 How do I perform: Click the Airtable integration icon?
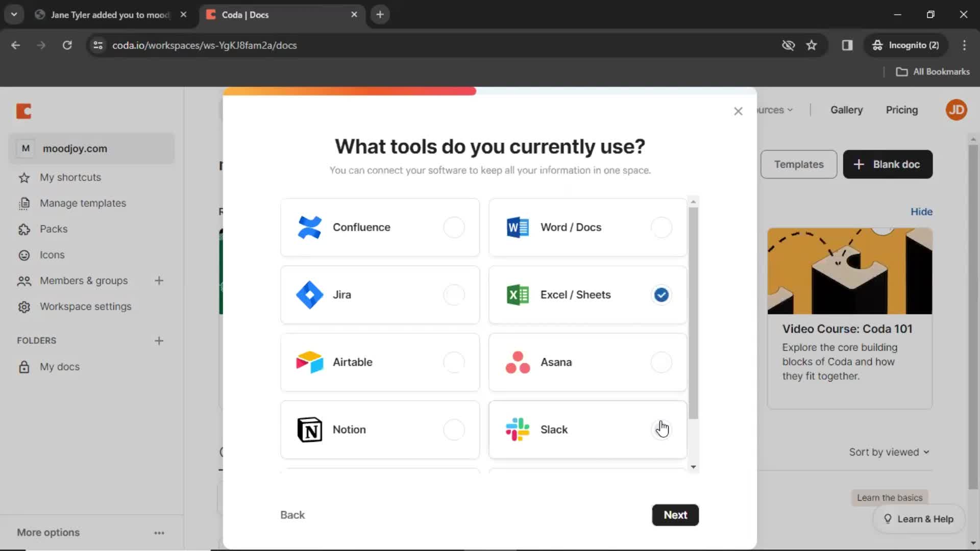pos(310,362)
